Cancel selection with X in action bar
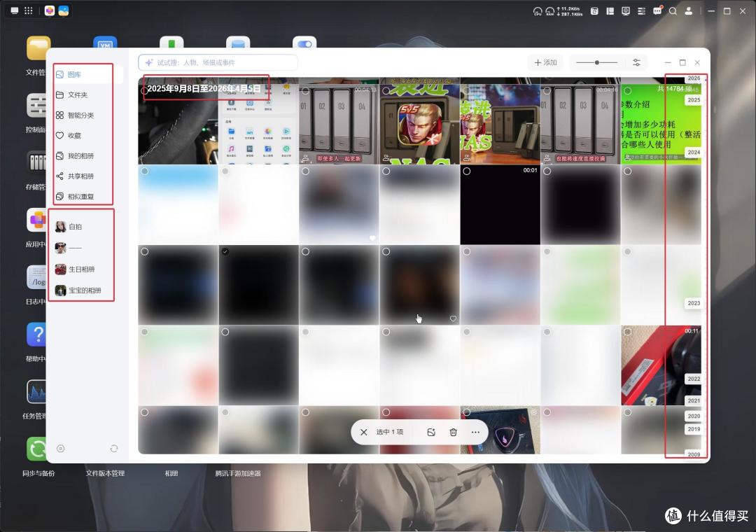This screenshot has height=532, width=756. coord(364,432)
